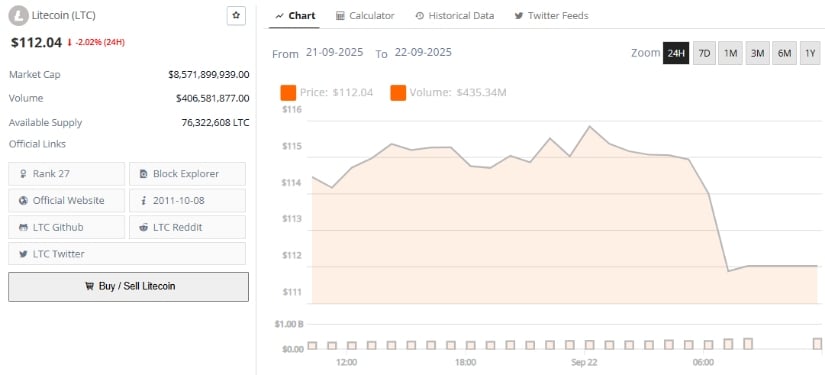Open the LTC Twitter link
825x375 pixels.
(x=127, y=254)
